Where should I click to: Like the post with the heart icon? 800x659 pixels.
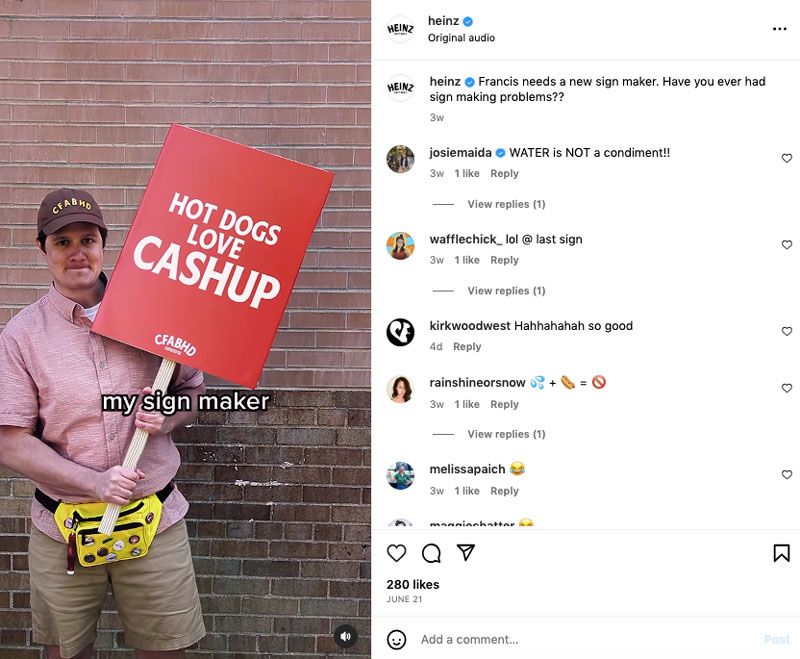coord(396,553)
